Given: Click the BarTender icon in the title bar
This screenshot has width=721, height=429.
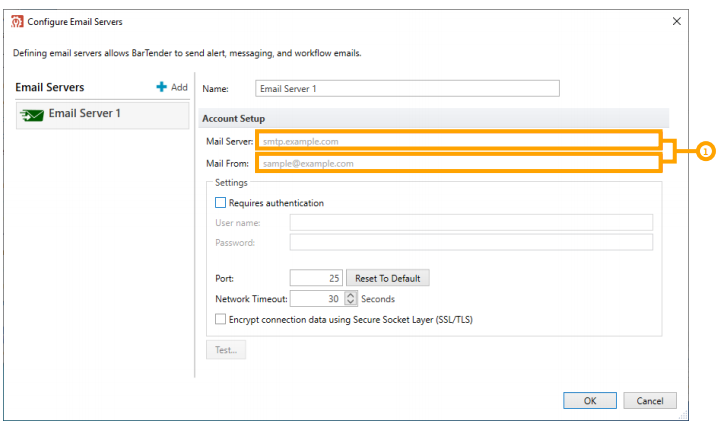Looking at the screenshot, I should pos(17,22).
